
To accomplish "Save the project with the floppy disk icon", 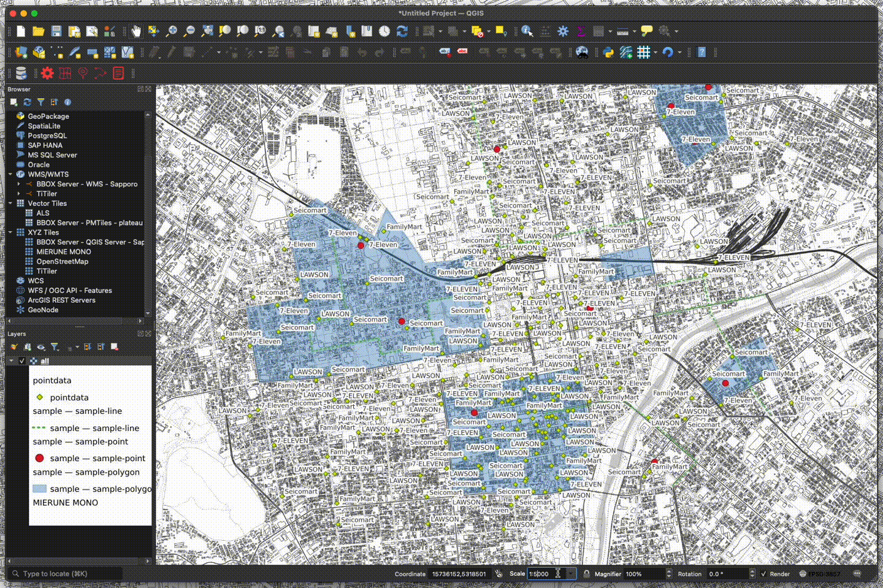I will (56, 31).
